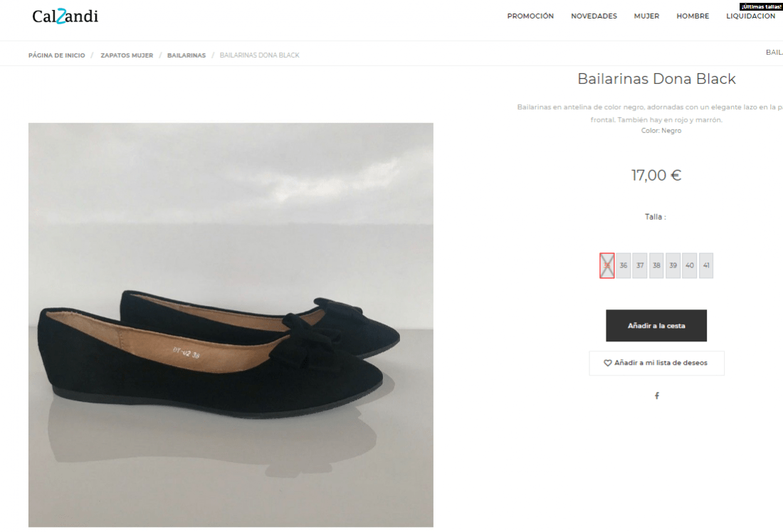Select size 37
The width and height of the screenshot is (783, 532).
640,265
